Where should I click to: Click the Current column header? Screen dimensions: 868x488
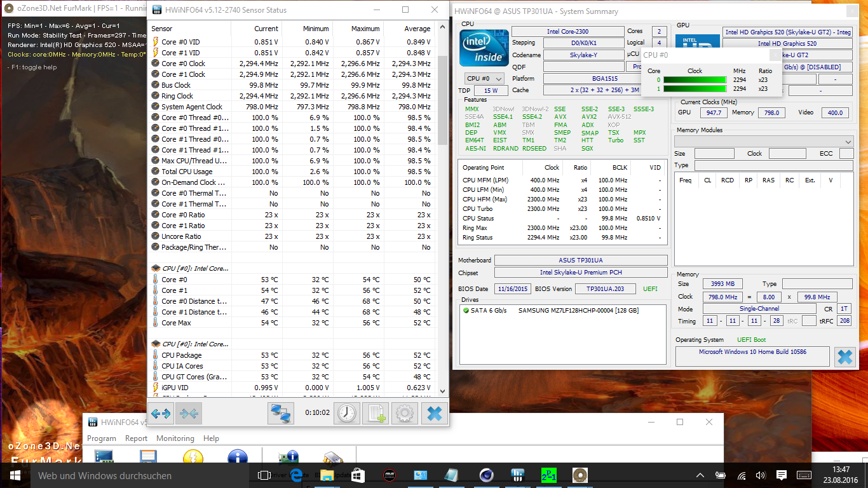(256, 29)
